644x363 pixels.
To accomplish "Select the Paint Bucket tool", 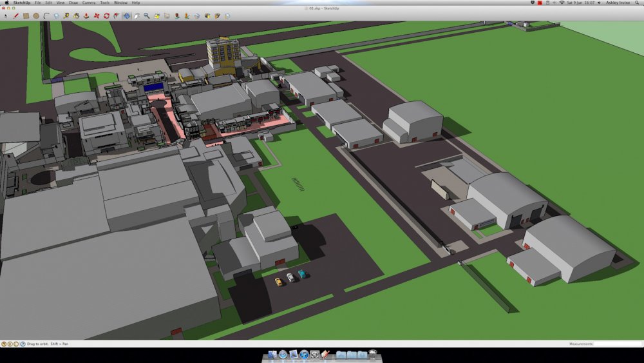I will pyautogui.click(x=77, y=16).
